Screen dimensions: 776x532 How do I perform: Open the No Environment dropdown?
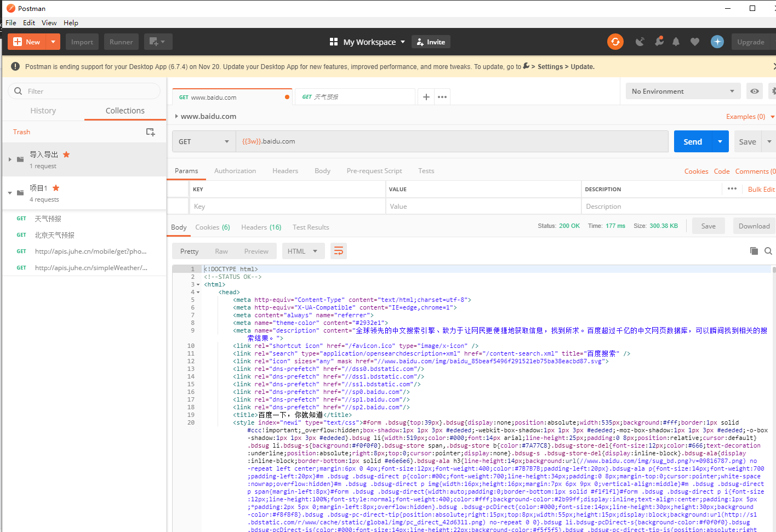(683, 91)
